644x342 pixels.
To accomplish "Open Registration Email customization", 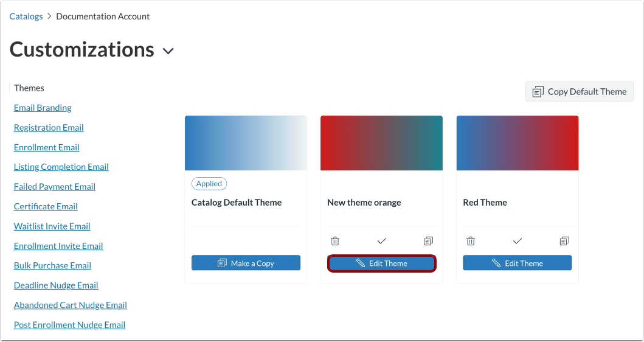I will click(49, 127).
